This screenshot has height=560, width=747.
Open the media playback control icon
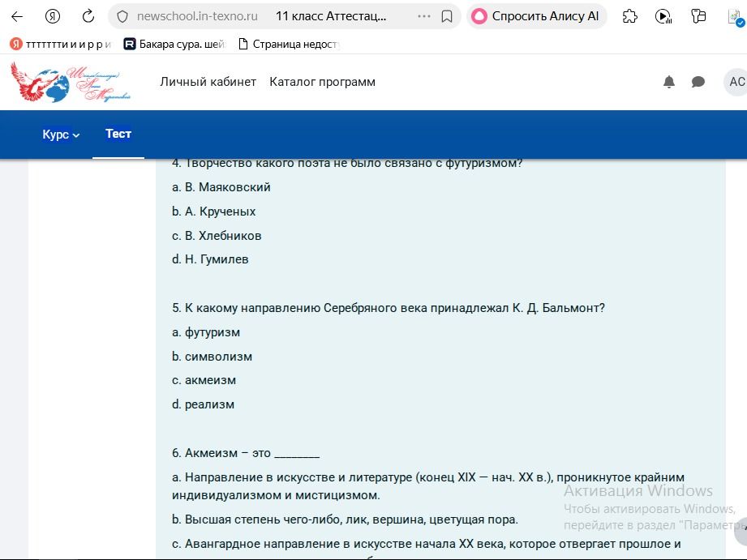(x=663, y=17)
